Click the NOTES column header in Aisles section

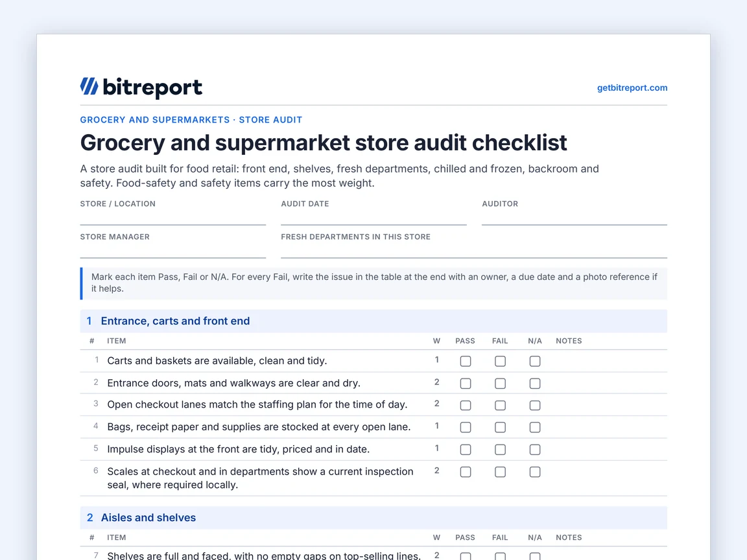(569, 537)
